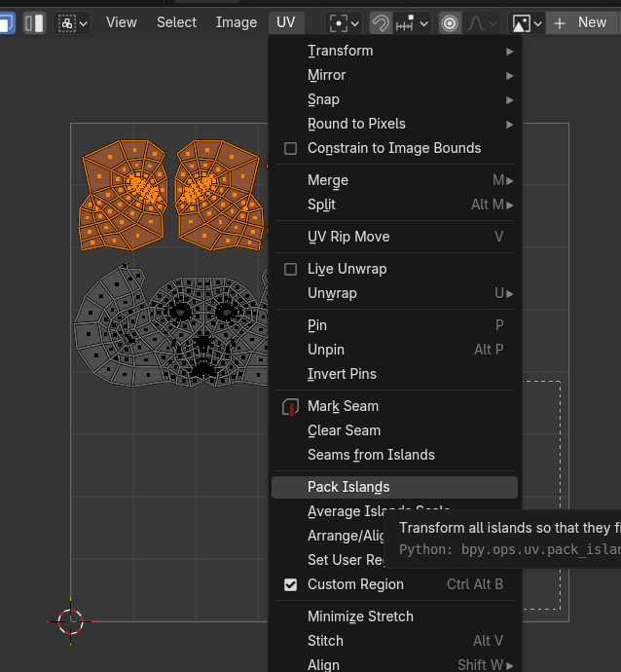Image resolution: width=621 pixels, height=672 pixels.
Task: Open the image browse dropdown
Action: point(527,23)
